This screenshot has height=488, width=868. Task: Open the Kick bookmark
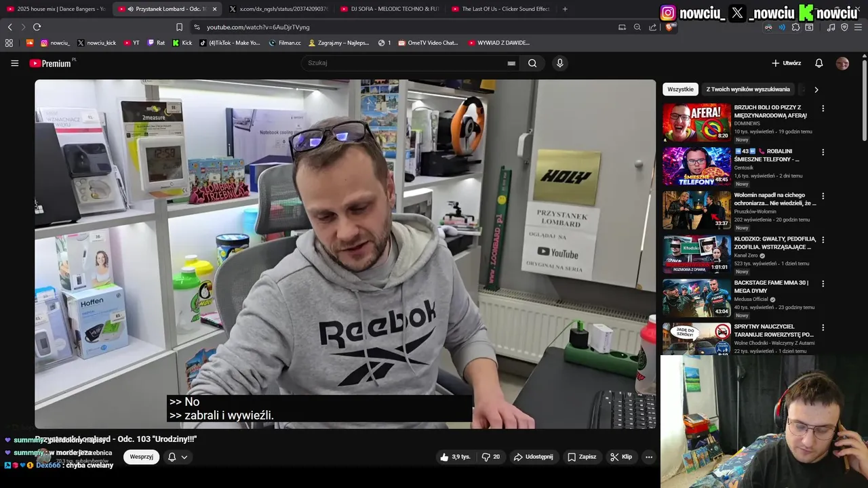click(x=182, y=43)
